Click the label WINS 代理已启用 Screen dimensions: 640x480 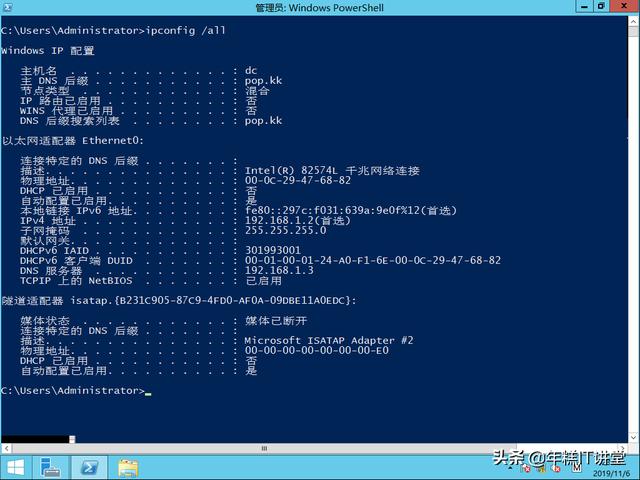[66, 111]
